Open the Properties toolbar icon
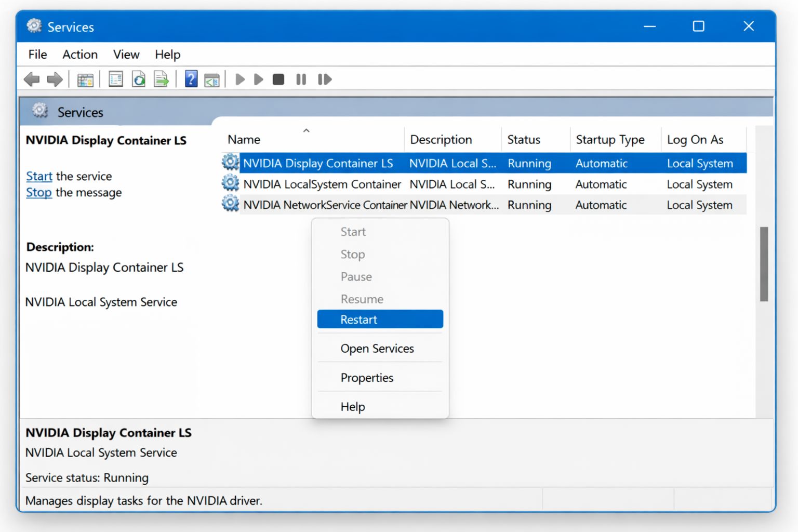Viewport: 798px width, 532px height. tap(115, 79)
